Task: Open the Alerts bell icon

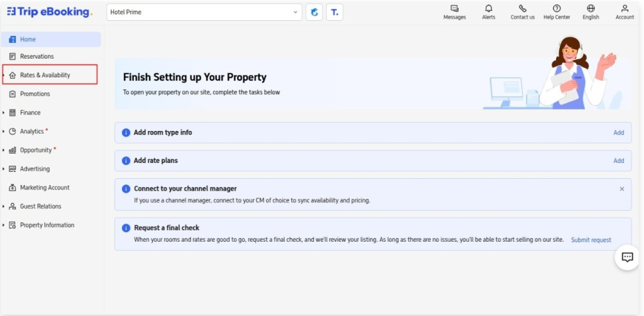Action: [489, 9]
